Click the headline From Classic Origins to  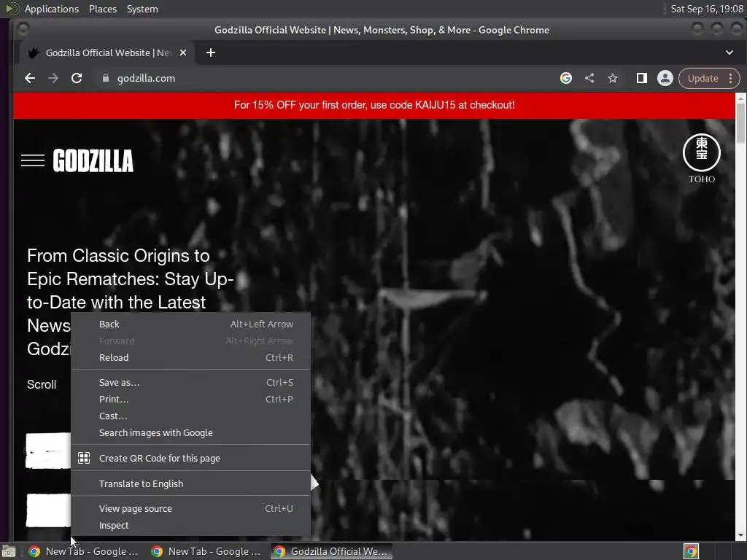click(118, 256)
